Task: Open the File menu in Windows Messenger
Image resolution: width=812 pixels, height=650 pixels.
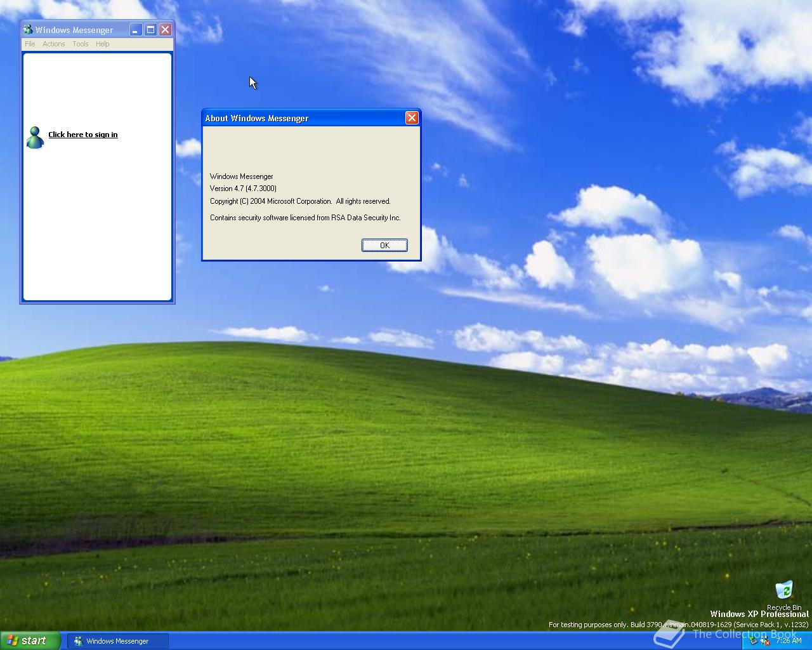Action: 30,44
